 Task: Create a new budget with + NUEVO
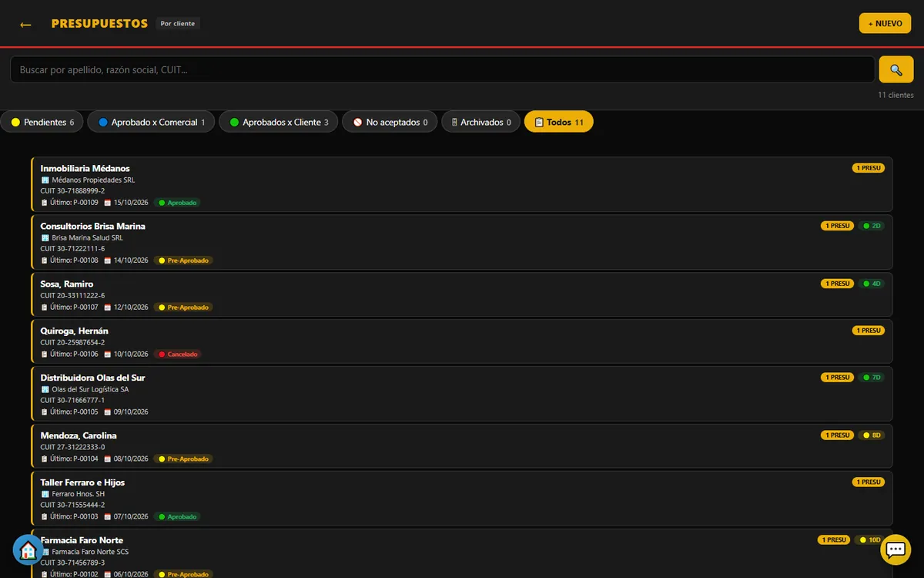coord(885,23)
